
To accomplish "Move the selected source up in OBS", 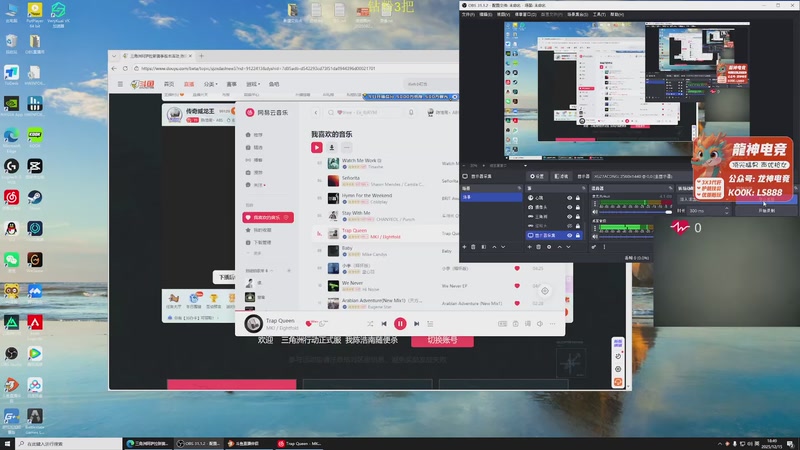I will click(560, 247).
